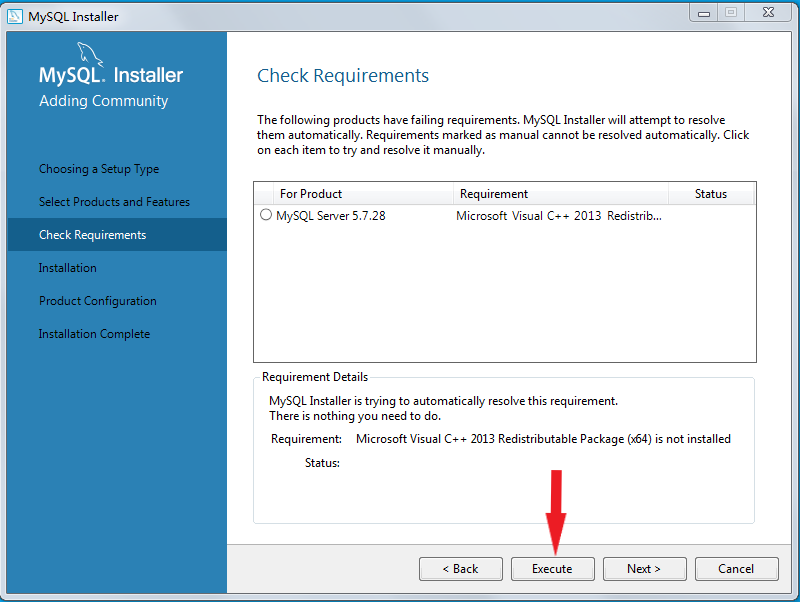The height and width of the screenshot is (602, 800).
Task: Click the Execute button
Action: pyautogui.click(x=553, y=569)
